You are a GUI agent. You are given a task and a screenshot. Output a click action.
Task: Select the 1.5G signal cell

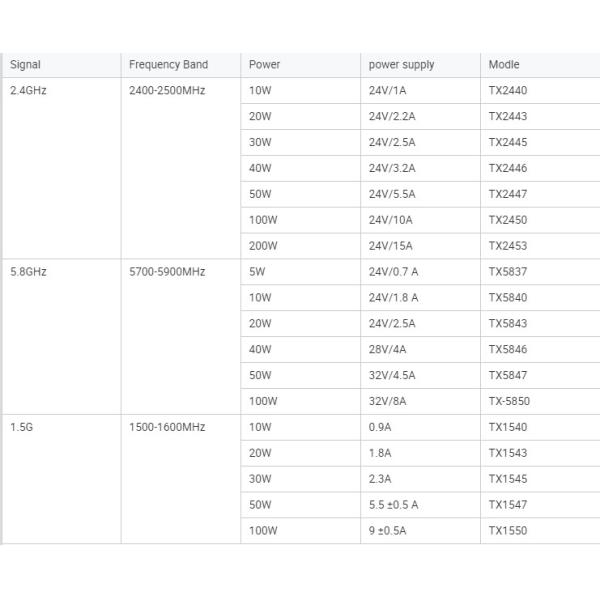click(21, 427)
